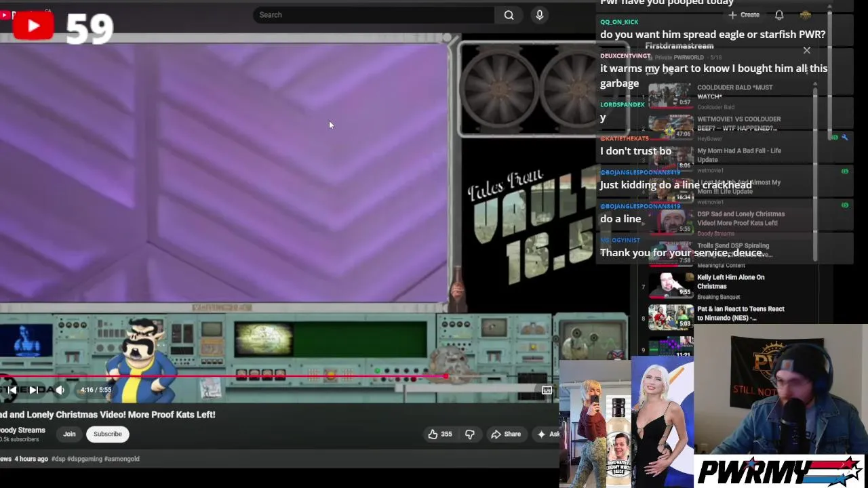
Task: Join the Doody Streams channel membership
Action: click(69, 434)
